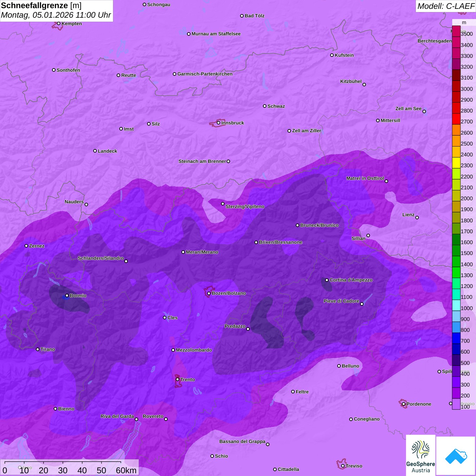
Task: Click the Cles label
Action: [x=172, y=318]
